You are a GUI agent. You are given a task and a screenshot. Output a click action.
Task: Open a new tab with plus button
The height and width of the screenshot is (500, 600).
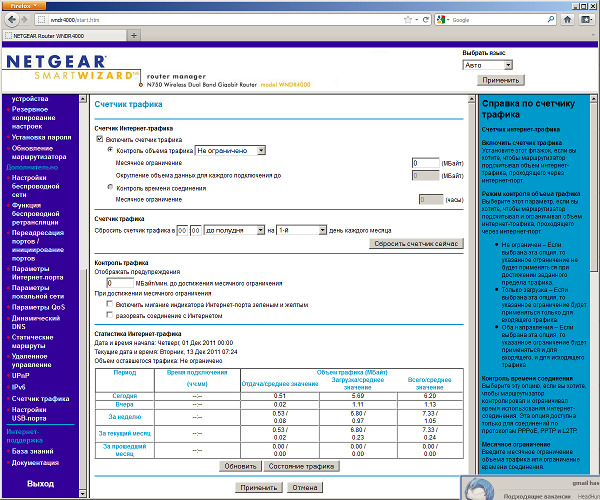click(134, 36)
